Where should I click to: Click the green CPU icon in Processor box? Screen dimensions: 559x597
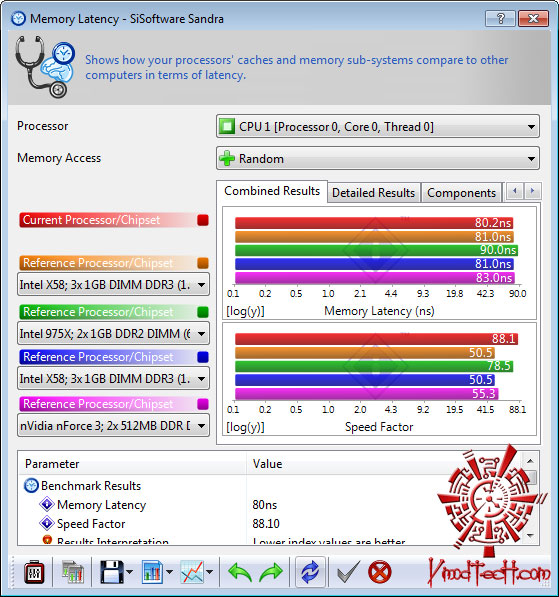(227, 126)
